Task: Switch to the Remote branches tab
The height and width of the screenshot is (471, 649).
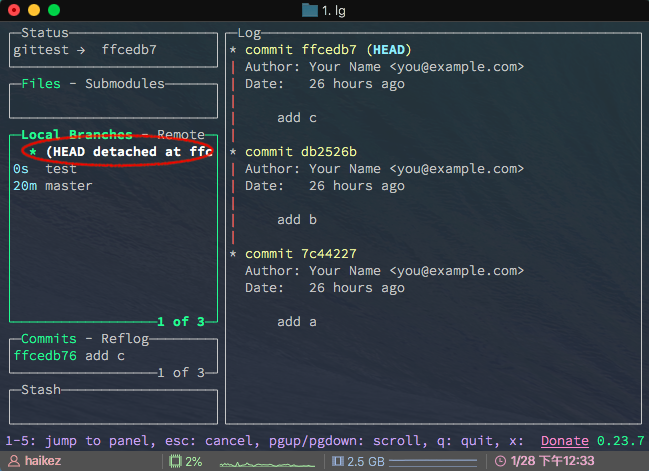Action: [x=181, y=135]
